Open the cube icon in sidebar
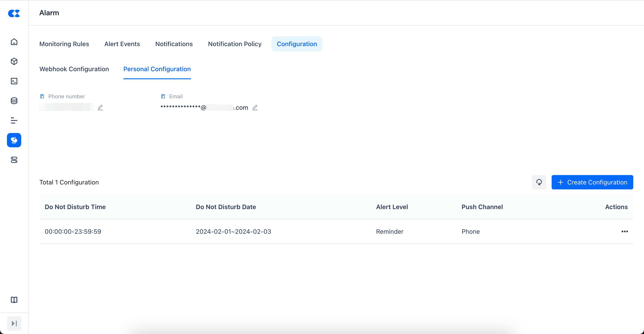Viewport: 644px width, 334px height. click(x=14, y=61)
